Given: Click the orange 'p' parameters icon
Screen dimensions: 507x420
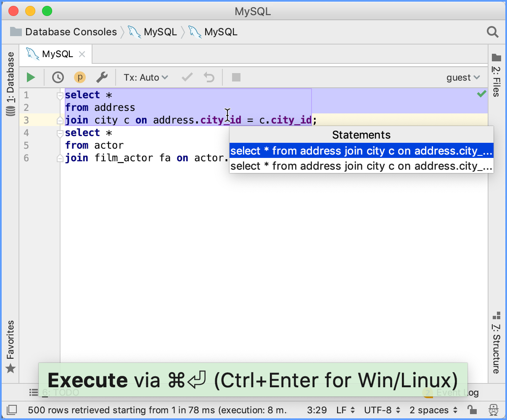Looking at the screenshot, I should (80, 77).
